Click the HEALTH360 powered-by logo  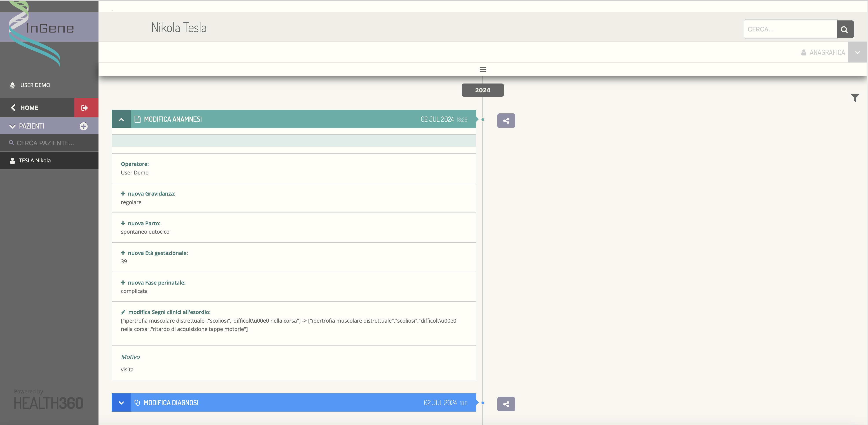tap(49, 403)
